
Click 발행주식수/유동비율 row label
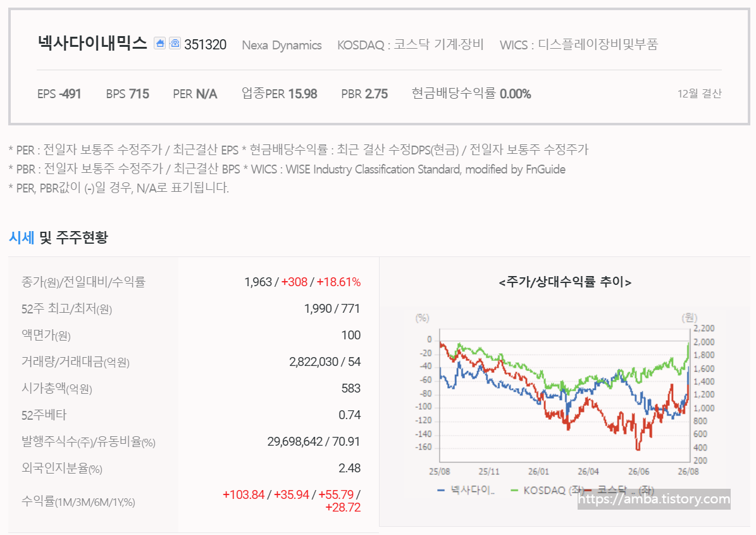pyautogui.click(x=88, y=441)
